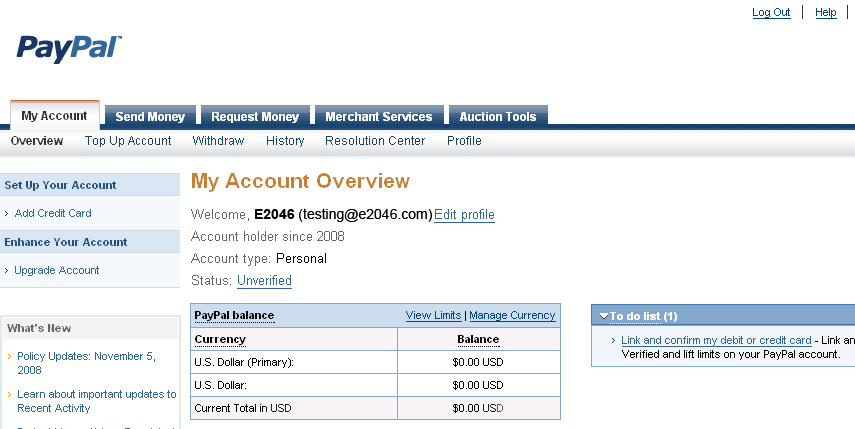
Task: Open the Help link
Action: pos(826,13)
